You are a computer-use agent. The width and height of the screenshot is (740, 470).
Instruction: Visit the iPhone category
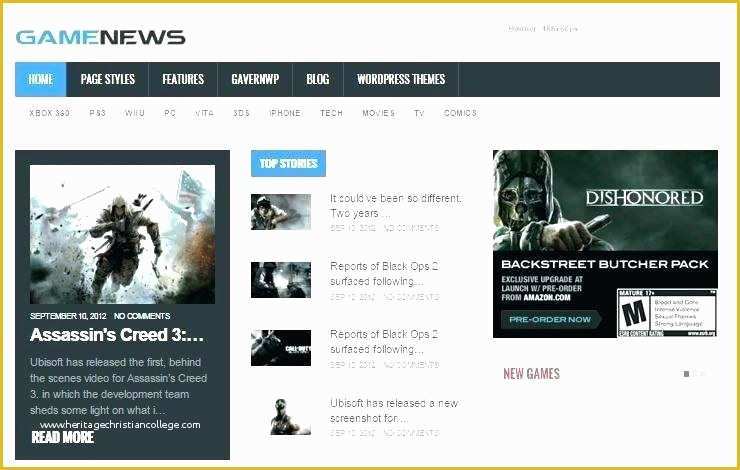click(x=285, y=113)
